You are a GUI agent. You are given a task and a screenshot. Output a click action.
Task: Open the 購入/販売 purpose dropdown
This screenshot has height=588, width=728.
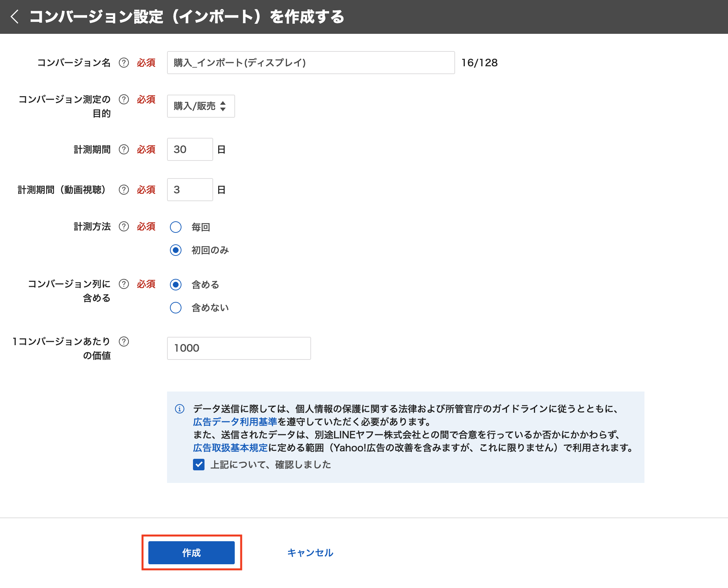coord(201,106)
